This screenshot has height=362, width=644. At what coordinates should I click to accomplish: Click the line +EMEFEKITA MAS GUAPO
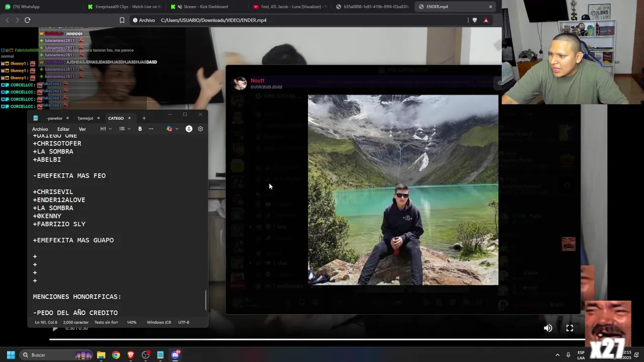point(73,240)
